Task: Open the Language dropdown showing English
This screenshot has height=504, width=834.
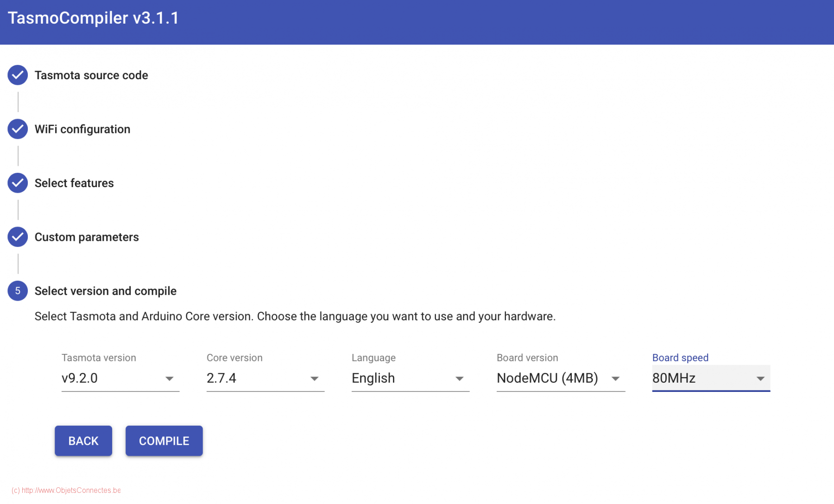Action: pyautogui.click(x=411, y=378)
